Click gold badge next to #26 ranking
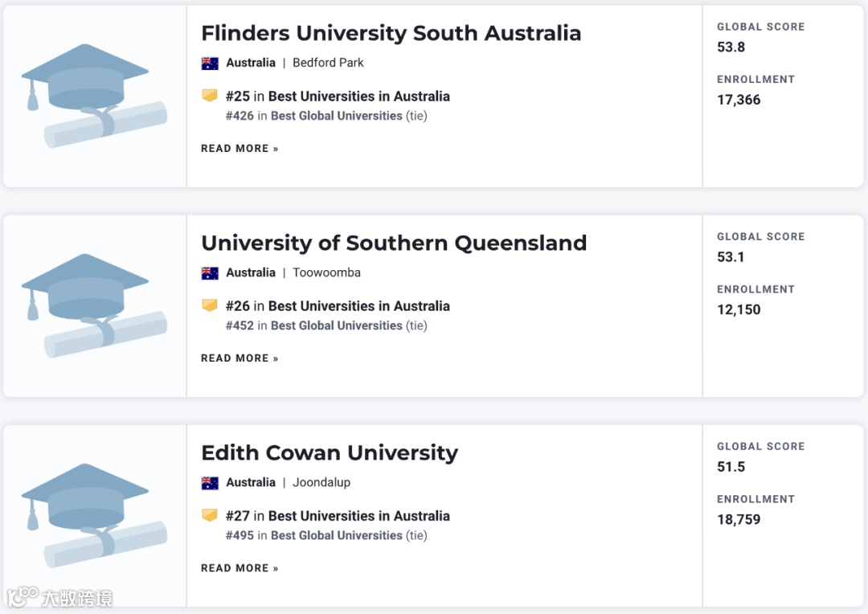 [210, 305]
